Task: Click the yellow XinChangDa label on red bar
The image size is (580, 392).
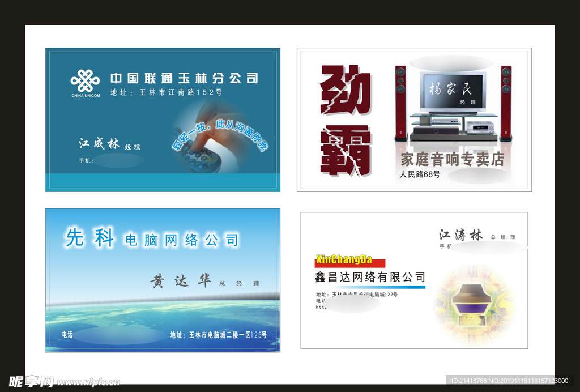Action: point(344,259)
